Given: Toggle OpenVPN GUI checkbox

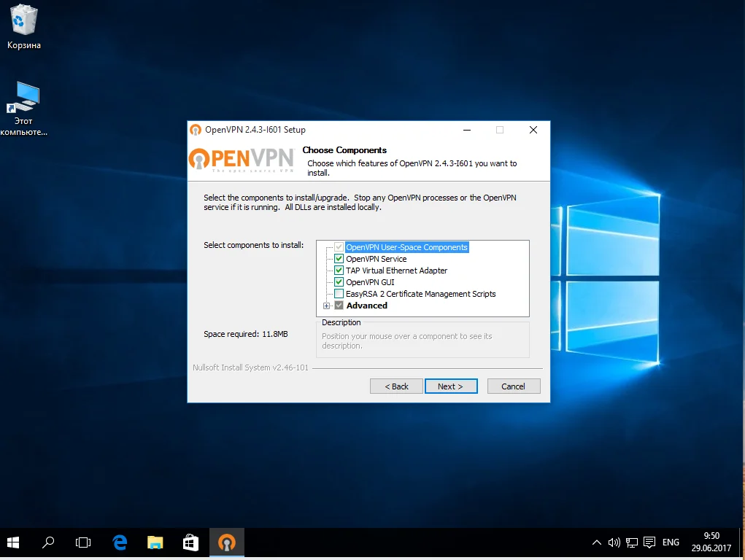Looking at the screenshot, I should click(339, 282).
